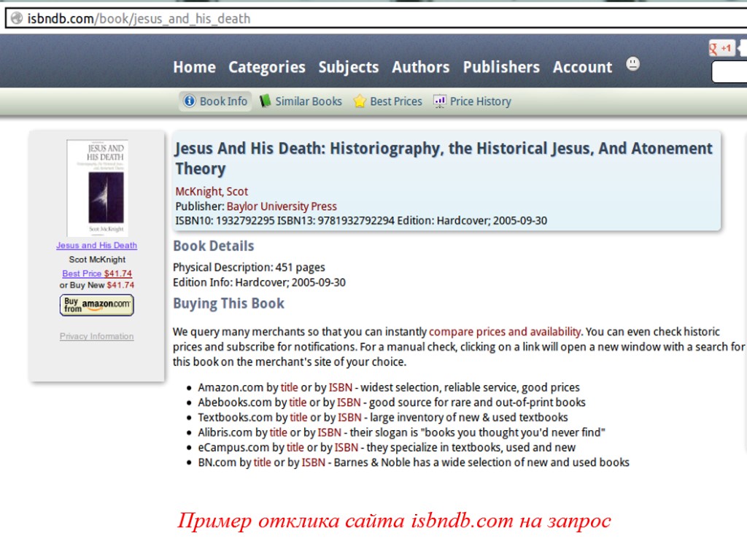Search eCampus.com by ISBN link
This screenshot has height=560, width=747.
(x=347, y=447)
